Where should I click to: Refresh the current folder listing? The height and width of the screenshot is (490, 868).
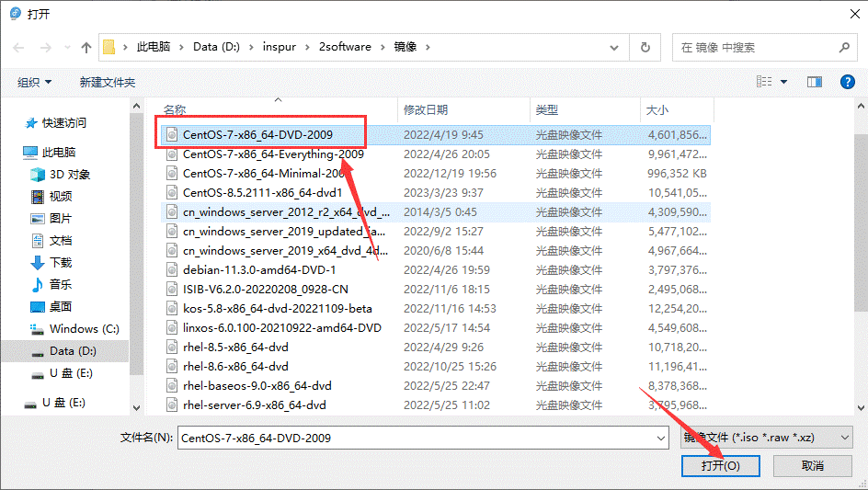(x=645, y=47)
